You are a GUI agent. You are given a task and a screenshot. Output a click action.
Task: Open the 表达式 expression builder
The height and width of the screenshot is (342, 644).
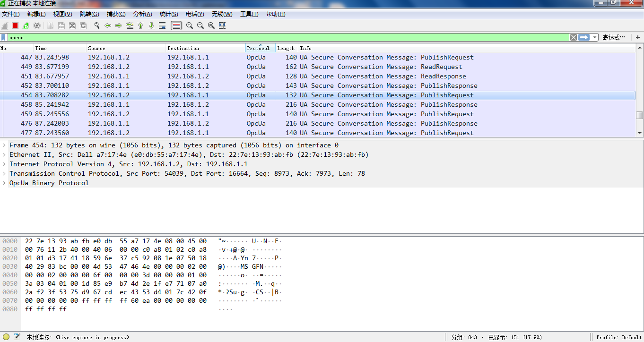[614, 37]
